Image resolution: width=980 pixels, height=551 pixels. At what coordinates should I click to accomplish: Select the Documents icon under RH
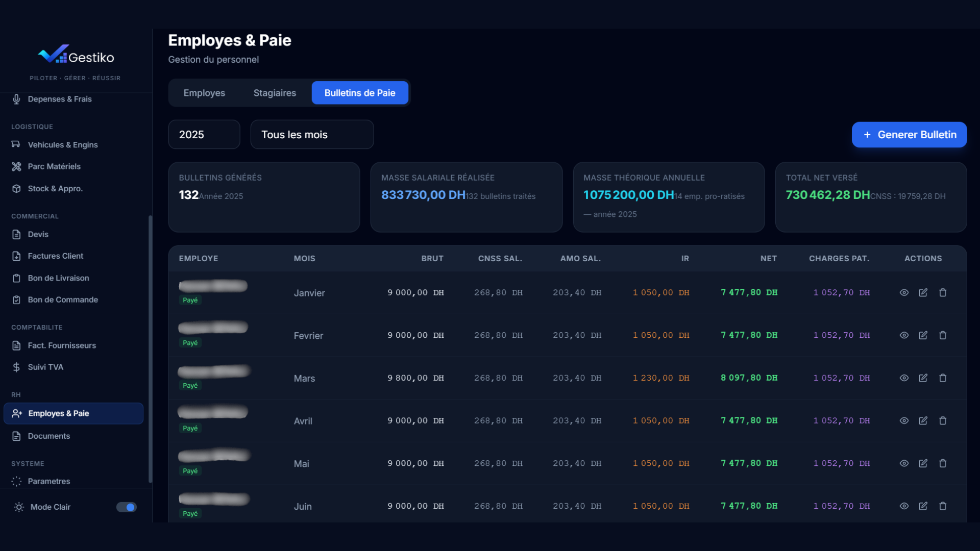17,436
